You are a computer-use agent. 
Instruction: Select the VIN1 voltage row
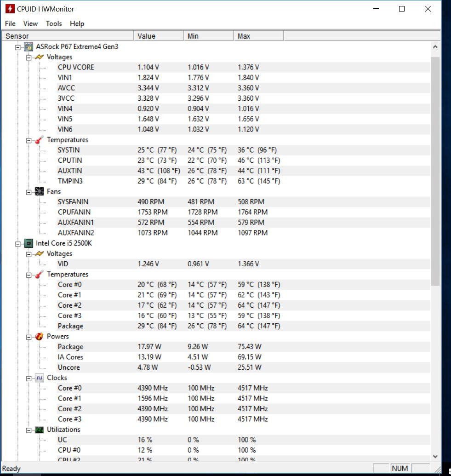pos(243,78)
